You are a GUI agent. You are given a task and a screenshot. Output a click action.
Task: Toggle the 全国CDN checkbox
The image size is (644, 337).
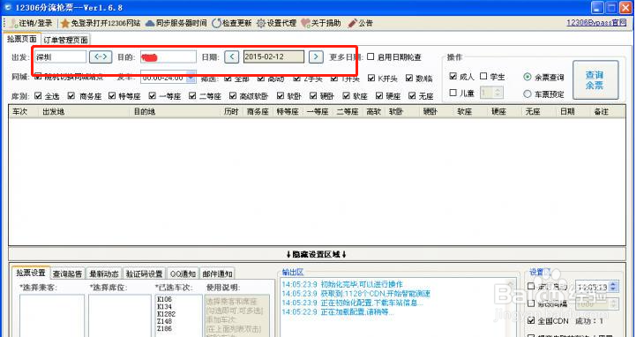tap(531, 320)
